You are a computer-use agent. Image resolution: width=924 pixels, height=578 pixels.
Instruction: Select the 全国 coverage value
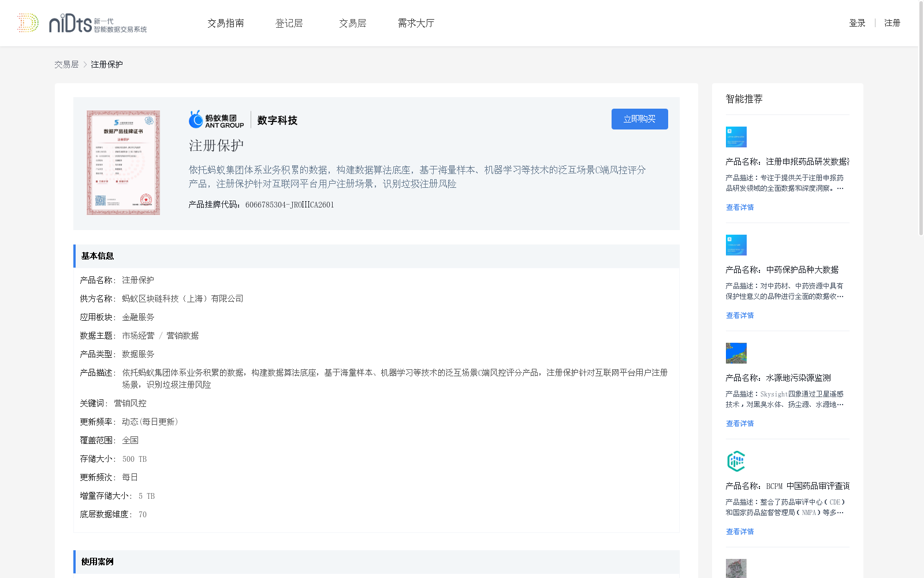click(130, 440)
